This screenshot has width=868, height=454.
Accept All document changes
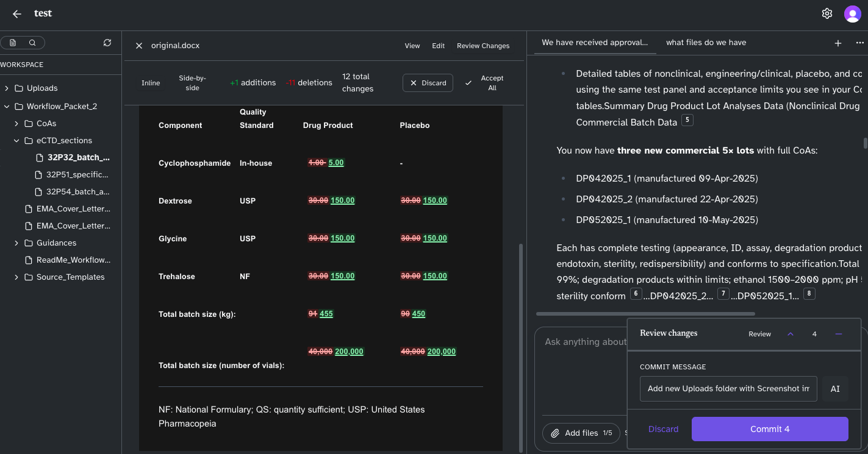[486, 82]
